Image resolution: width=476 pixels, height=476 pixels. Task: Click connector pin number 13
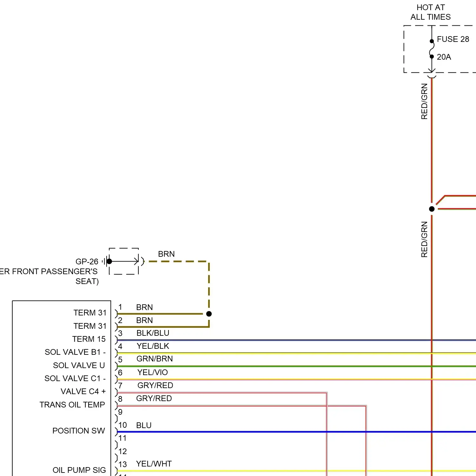point(122,465)
